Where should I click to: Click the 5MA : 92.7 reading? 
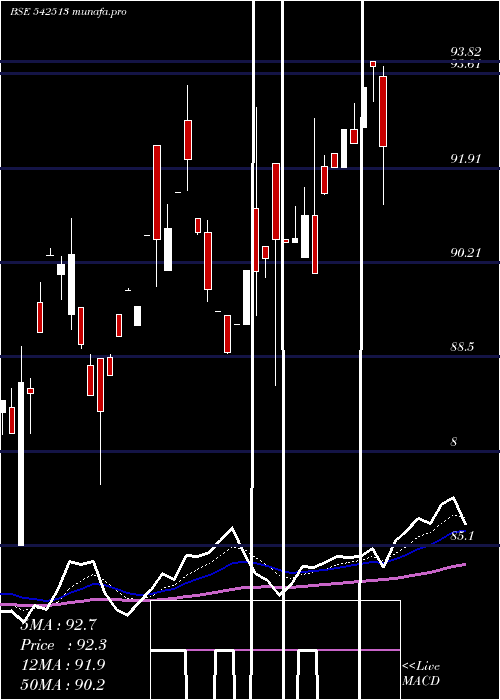pos(58,625)
